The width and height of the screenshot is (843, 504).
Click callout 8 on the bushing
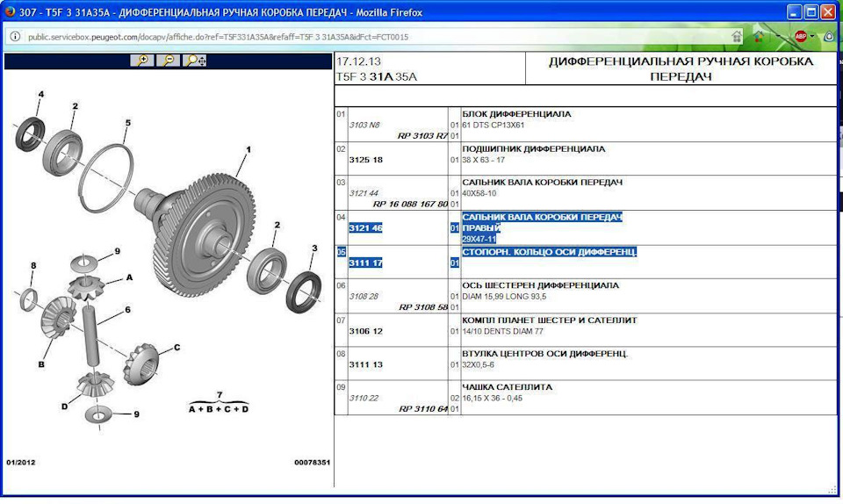pyautogui.click(x=33, y=265)
